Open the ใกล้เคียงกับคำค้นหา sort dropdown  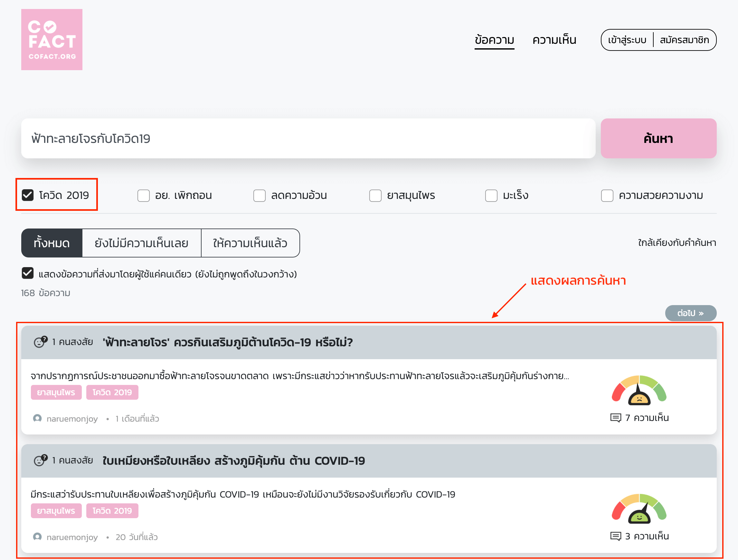pyautogui.click(x=676, y=243)
